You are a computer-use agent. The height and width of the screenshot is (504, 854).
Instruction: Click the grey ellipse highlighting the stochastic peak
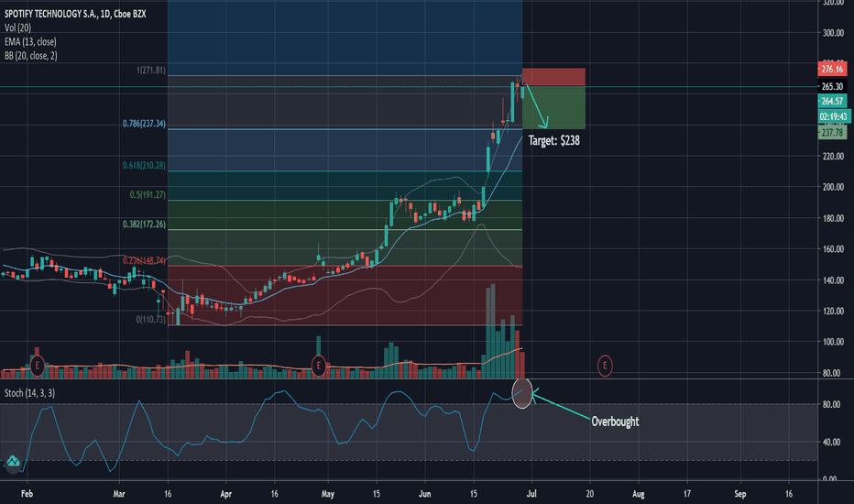tap(521, 392)
